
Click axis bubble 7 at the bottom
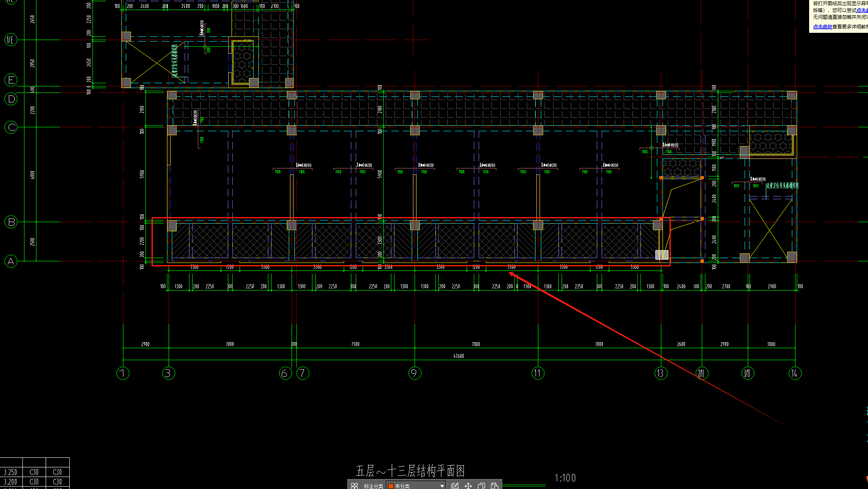tap(303, 373)
